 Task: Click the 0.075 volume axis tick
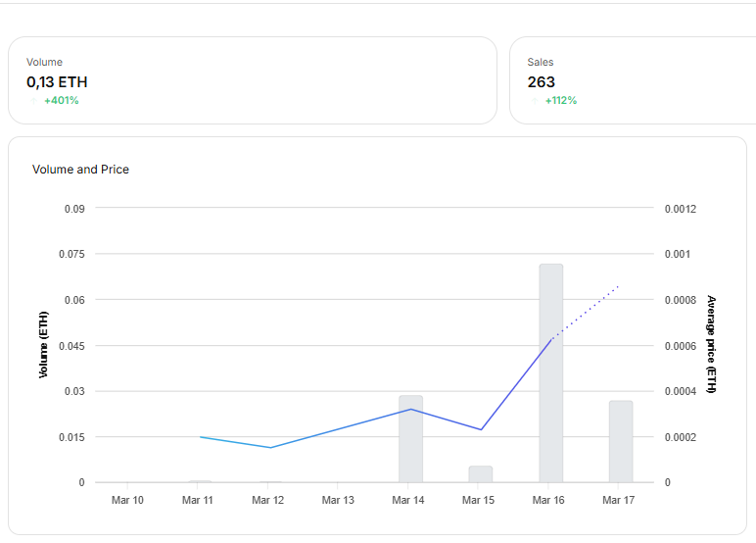71,254
